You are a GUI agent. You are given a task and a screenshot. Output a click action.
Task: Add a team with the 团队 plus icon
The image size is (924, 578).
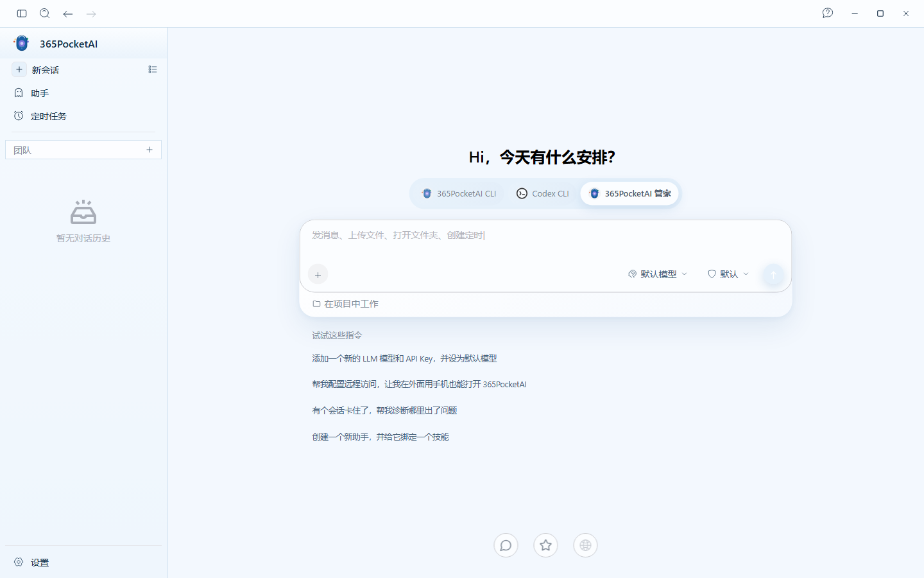click(150, 150)
